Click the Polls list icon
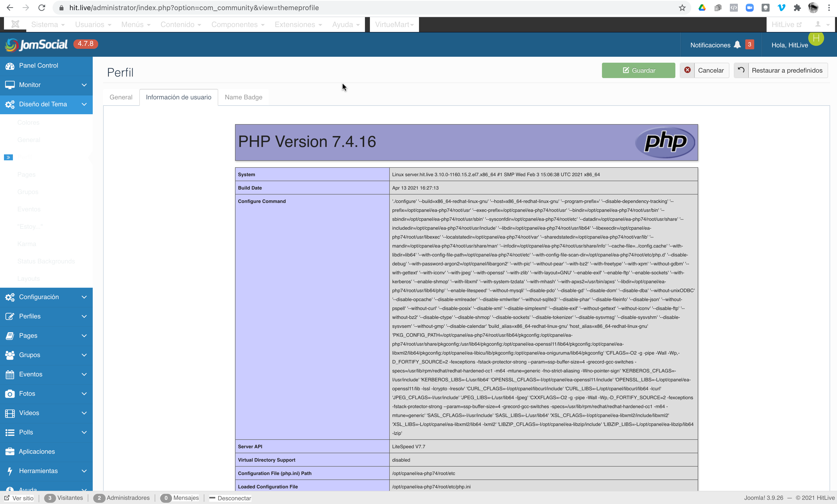The height and width of the screenshot is (504, 837). click(x=9, y=432)
